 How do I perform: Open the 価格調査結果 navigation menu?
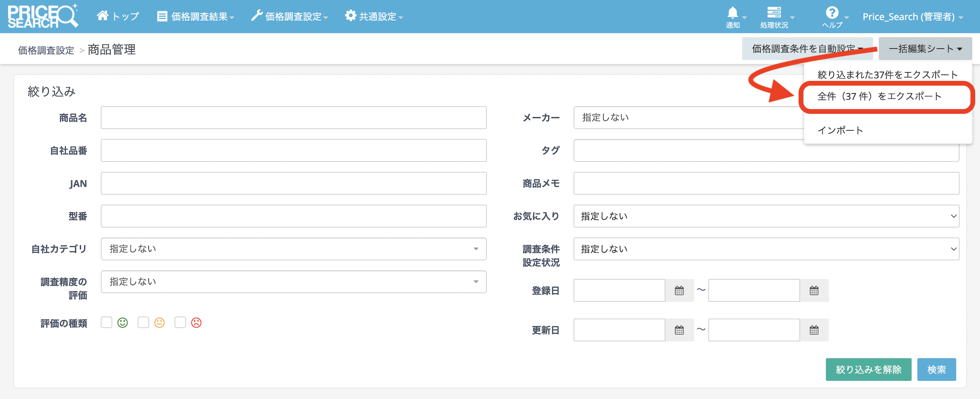[196, 17]
